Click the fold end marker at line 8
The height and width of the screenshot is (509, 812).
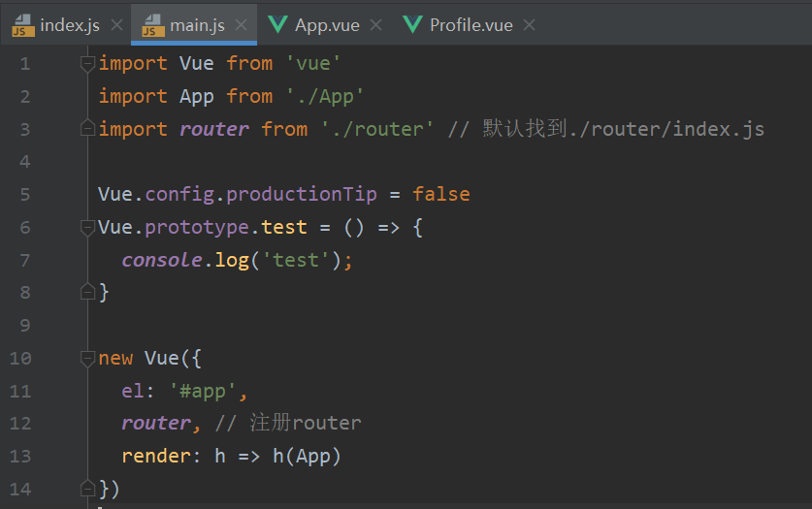point(88,292)
